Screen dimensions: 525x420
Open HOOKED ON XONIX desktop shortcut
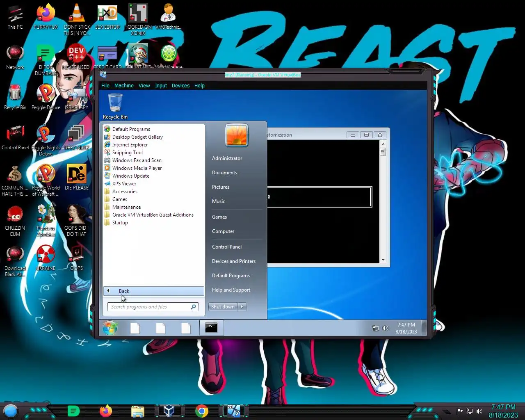[138, 19]
